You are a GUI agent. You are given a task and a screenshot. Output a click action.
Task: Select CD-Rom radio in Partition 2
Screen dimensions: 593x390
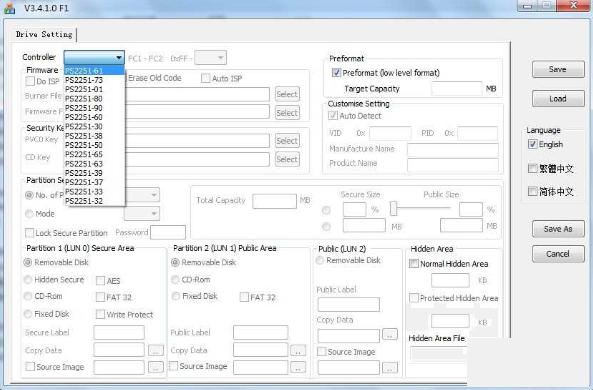tap(175, 280)
